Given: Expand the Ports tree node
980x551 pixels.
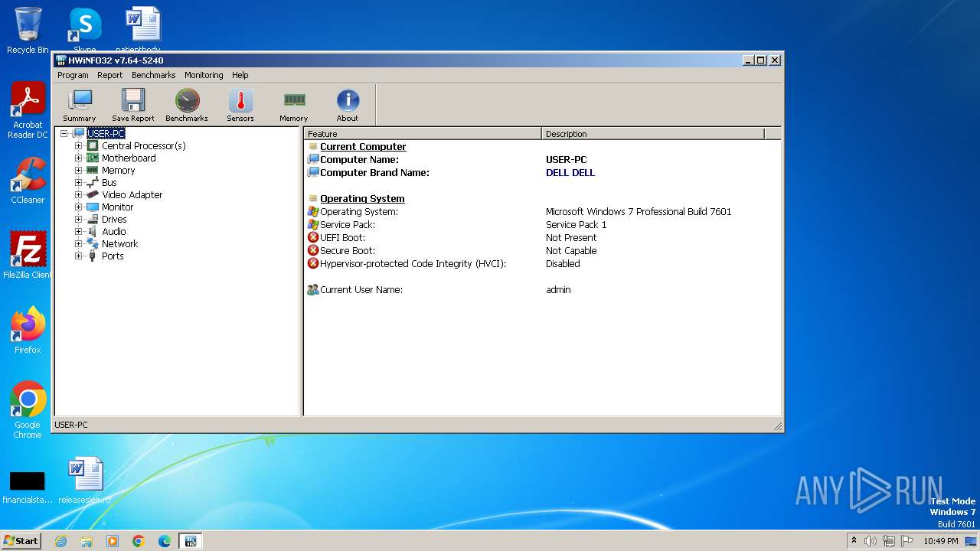Looking at the screenshot, I should pyautogui.click(x=78, y=256).
